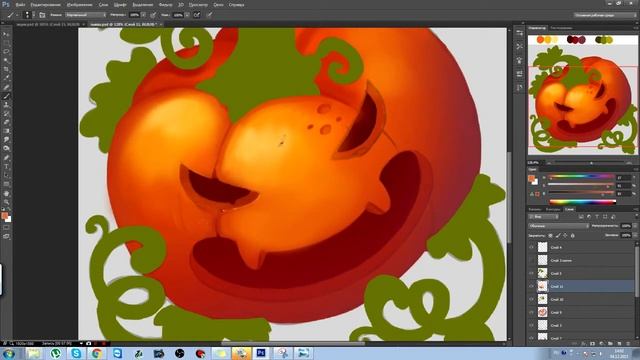Open the layer blend mode dropdown
640x360 pixels.
[x=558, y=226]
